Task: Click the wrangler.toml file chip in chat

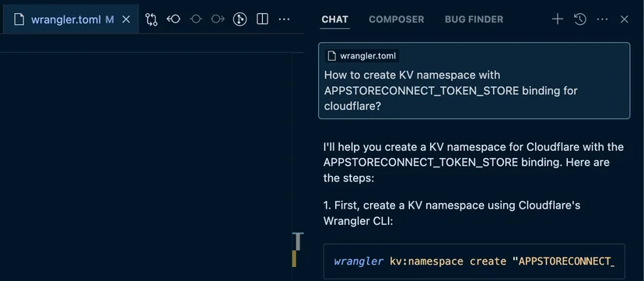Action: click(362, 56)
